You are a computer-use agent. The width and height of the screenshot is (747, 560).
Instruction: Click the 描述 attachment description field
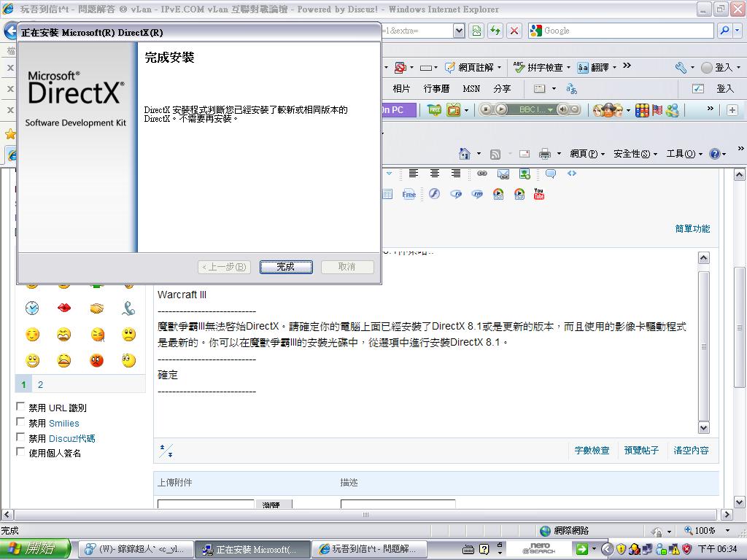pyautogui.click(x=398, y=504)
